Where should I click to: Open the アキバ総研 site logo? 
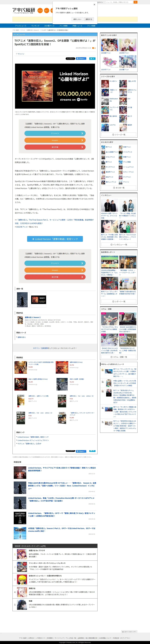coord(24,10)
